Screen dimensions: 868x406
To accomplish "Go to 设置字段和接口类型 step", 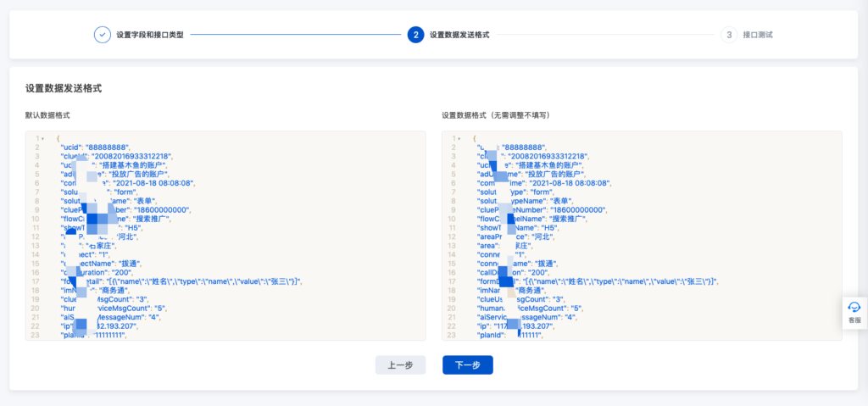I will [150, 35].
